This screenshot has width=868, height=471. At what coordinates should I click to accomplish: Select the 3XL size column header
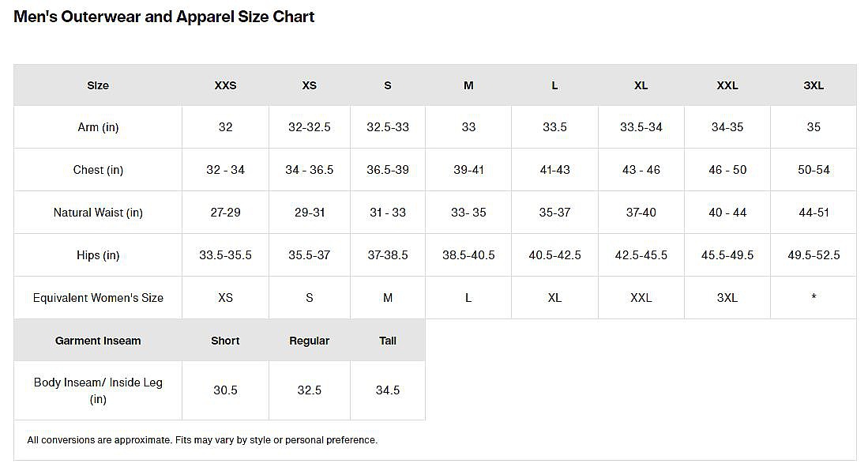click(x=814, y=85)
